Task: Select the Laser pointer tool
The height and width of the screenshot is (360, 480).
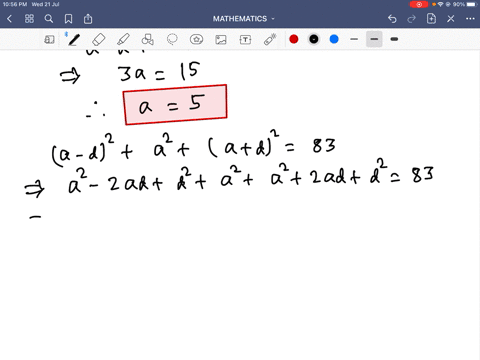Action: pyautogui.click(x=270, y=40)
